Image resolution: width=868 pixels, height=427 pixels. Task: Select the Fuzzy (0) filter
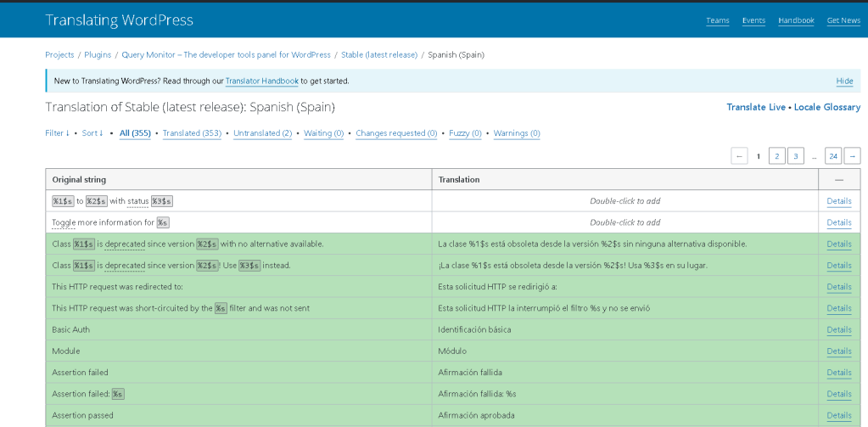click(x=465, y=133)
